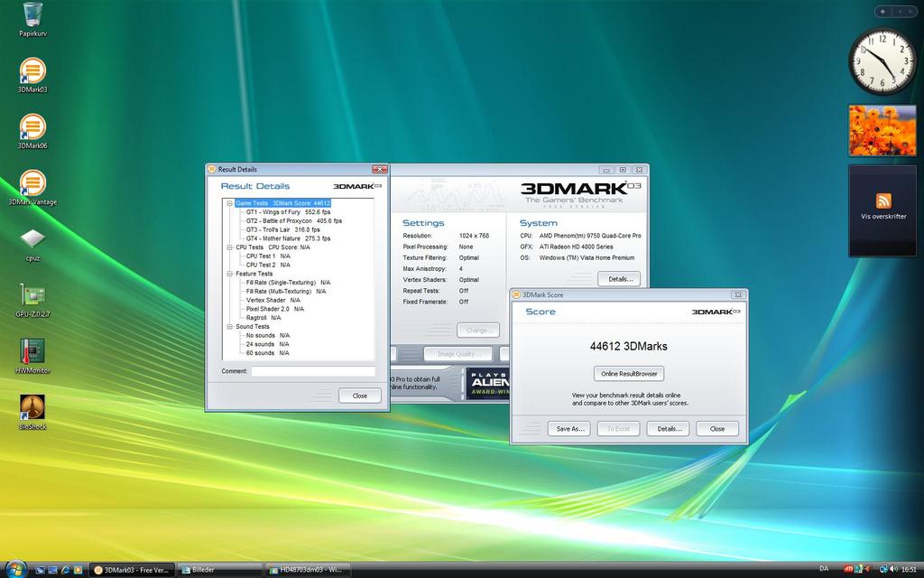Click Details... in the 3DMark Score dialog
Screen dimensions: 924x578
tap(668, 429)
